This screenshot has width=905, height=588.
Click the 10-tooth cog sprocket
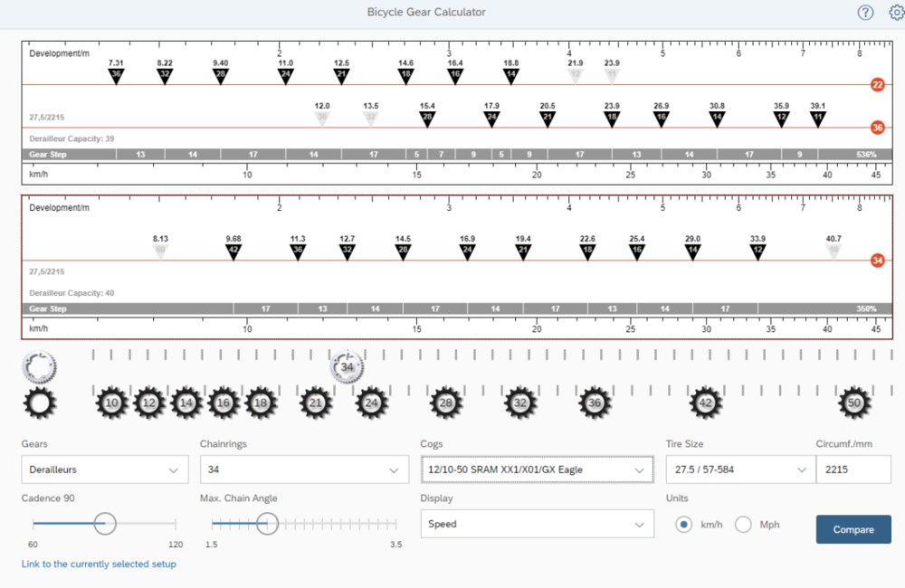(x=111, y=403)
